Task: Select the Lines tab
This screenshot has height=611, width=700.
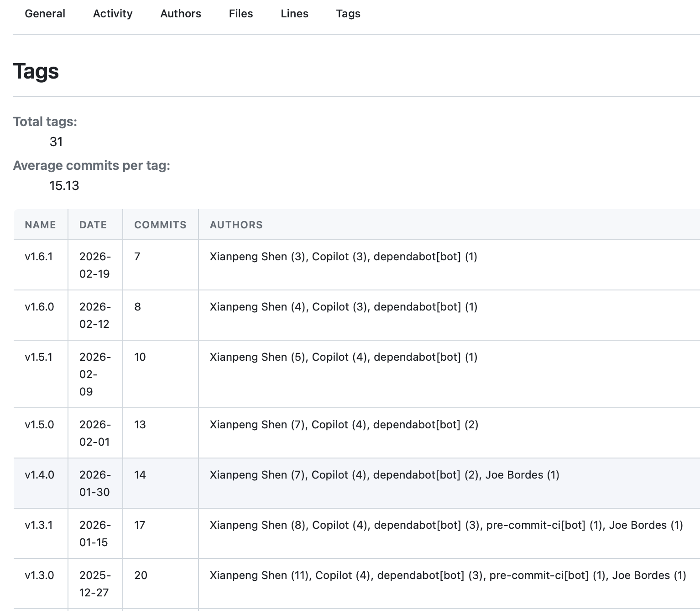Action: [294, 14]
